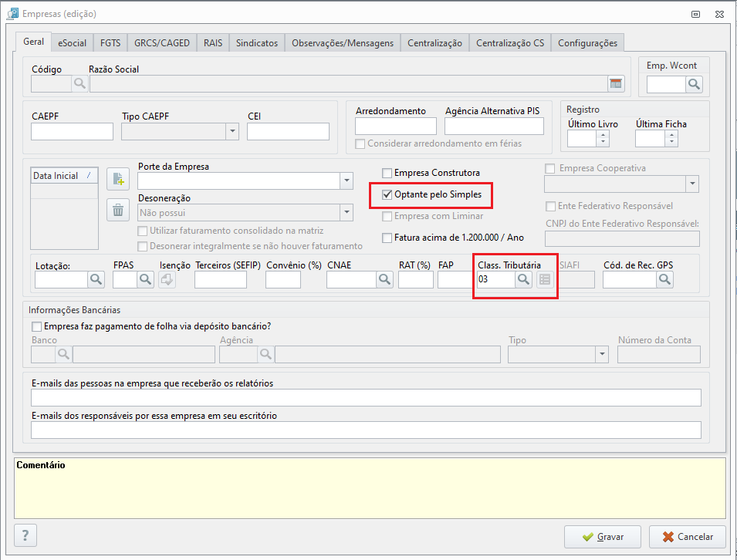This screenshot has width=737, height=560.
Task: Click the Código search magnifier icon
Action: point(80,83)
